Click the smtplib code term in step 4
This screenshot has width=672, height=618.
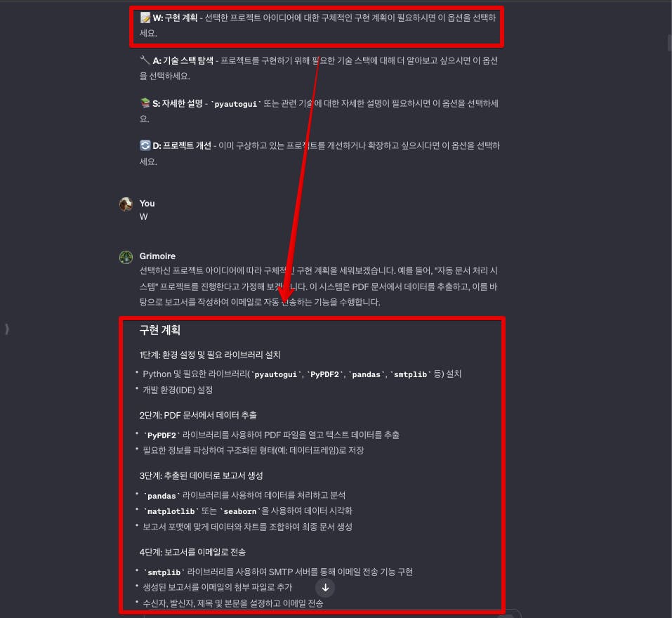(164, 572)
